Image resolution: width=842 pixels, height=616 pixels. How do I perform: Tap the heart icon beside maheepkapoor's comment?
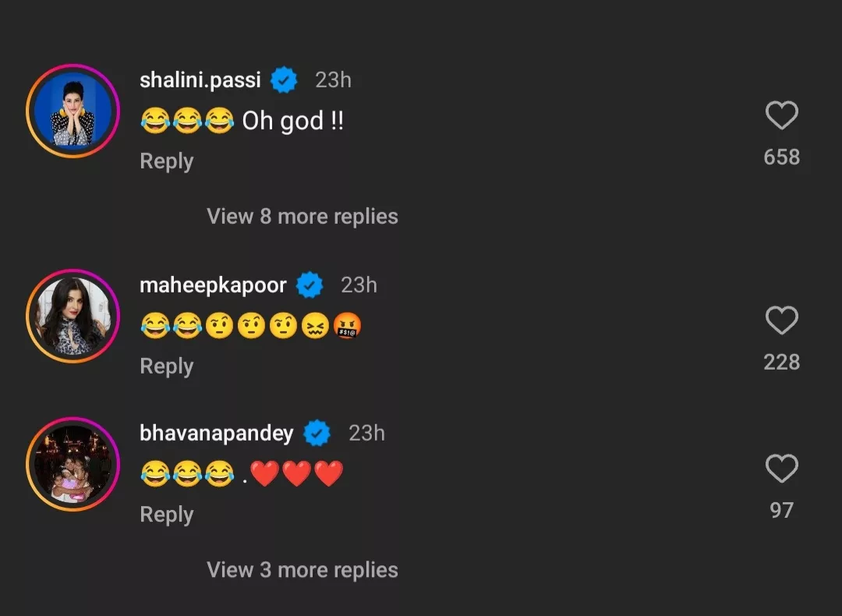(782, 319)
